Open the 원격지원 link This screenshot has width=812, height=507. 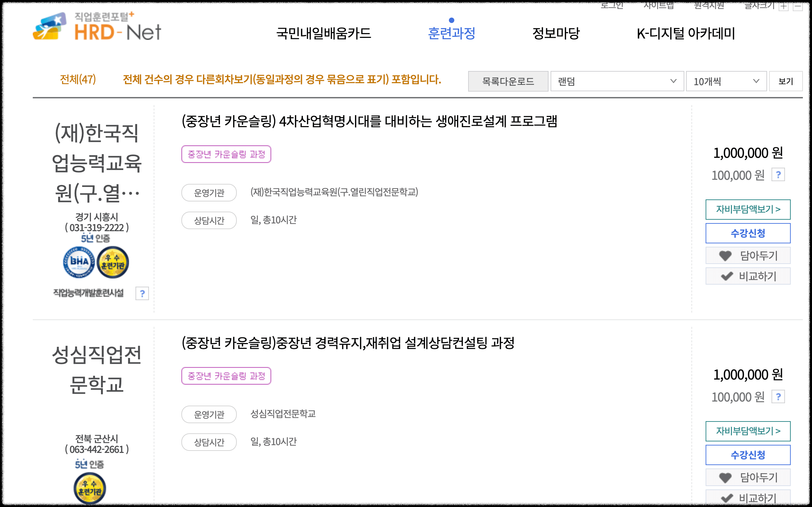coord(709,5)
